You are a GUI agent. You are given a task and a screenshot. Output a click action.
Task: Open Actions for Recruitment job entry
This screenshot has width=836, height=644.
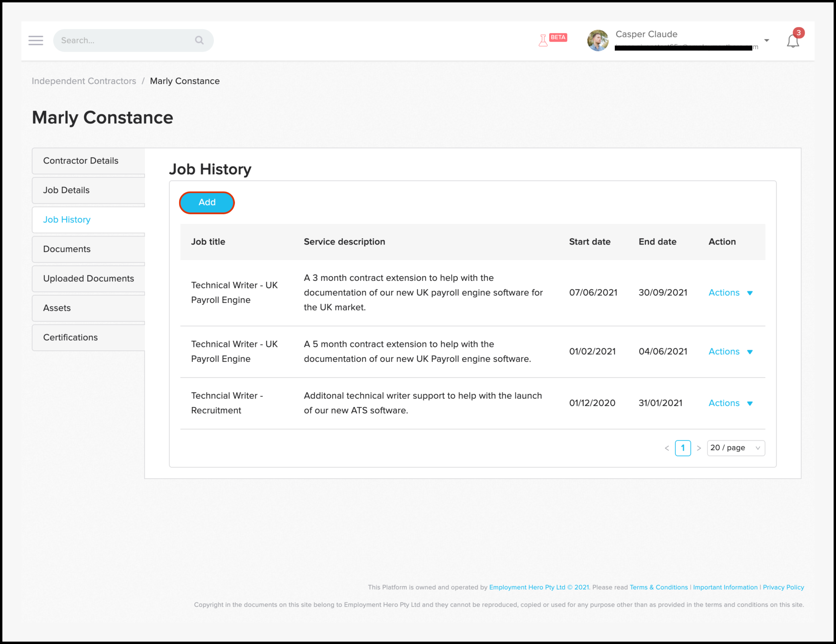click(x=730, y=403)
